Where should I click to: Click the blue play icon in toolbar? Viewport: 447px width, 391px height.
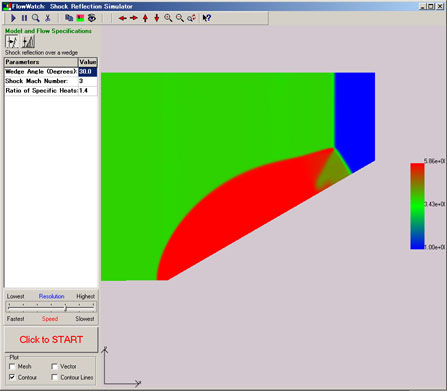13,18
